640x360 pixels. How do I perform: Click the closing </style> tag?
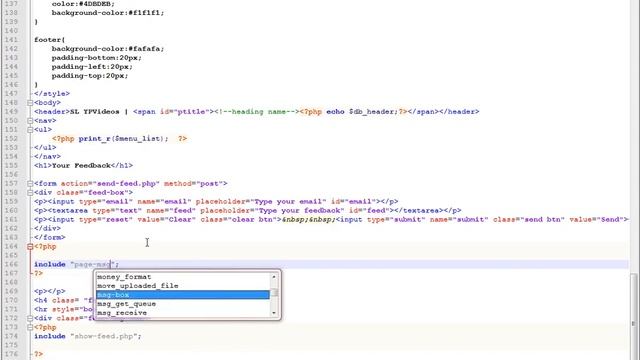52,94
